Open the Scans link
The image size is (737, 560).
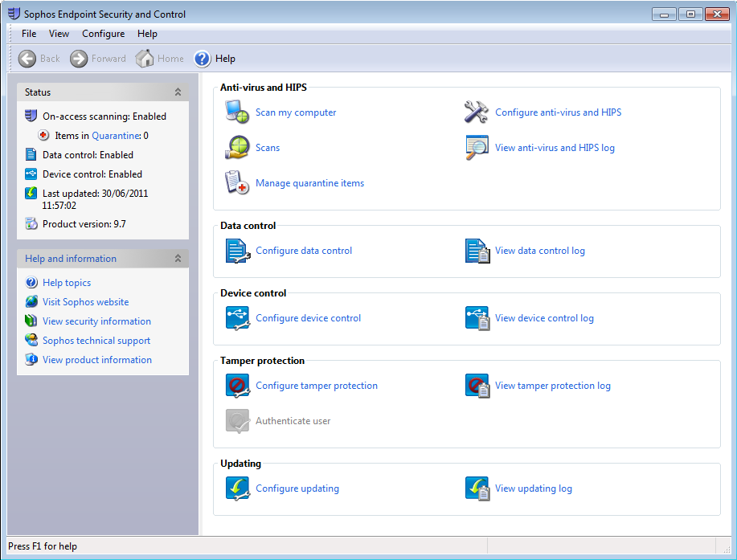(268, 148)
